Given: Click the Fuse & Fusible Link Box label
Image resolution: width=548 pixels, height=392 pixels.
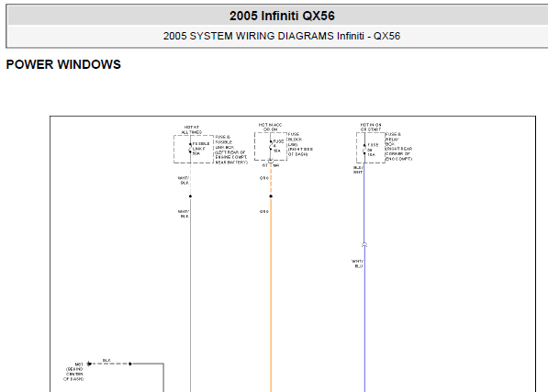Looking at the screenshot, I should click(x=231, y=150).
